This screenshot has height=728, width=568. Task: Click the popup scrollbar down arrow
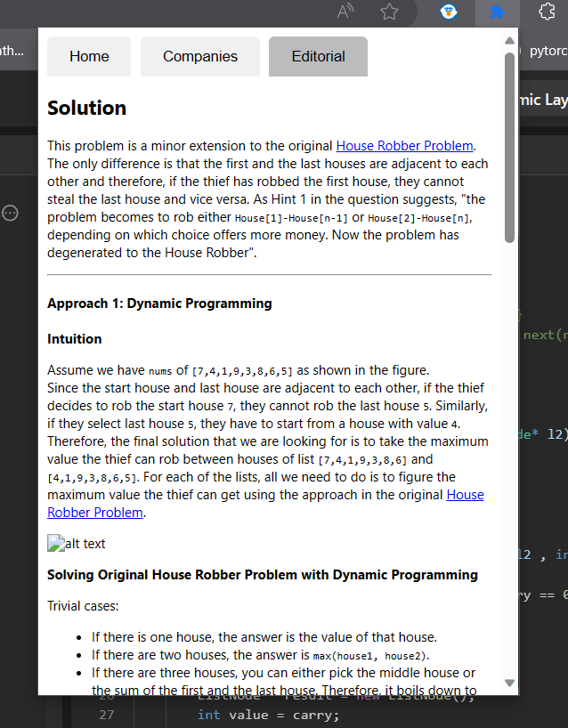coord(509,683)
